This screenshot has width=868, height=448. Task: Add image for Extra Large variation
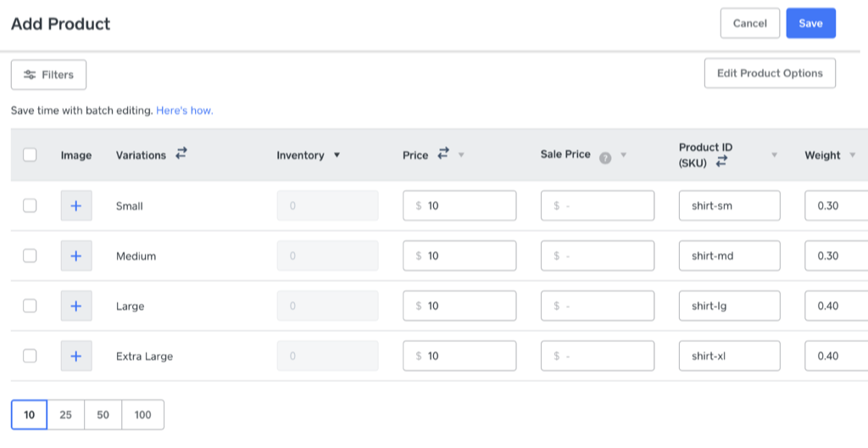(x=75, y=356)
